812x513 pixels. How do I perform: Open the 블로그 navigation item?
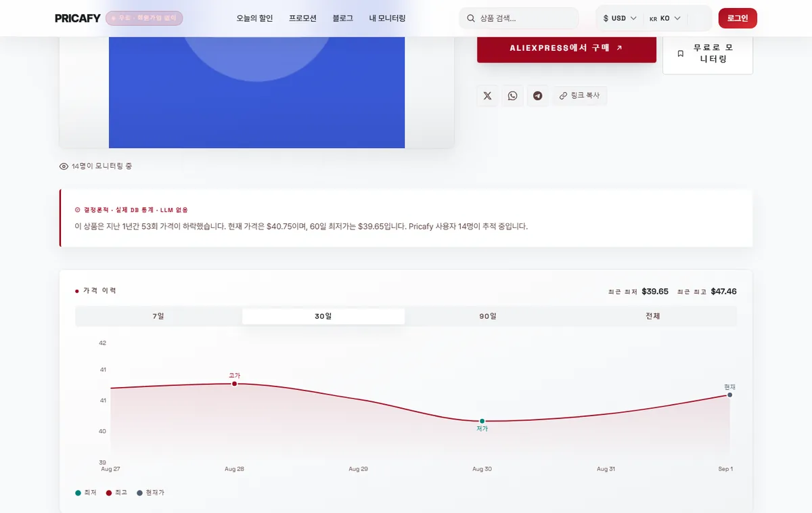(x=342, y=18)
